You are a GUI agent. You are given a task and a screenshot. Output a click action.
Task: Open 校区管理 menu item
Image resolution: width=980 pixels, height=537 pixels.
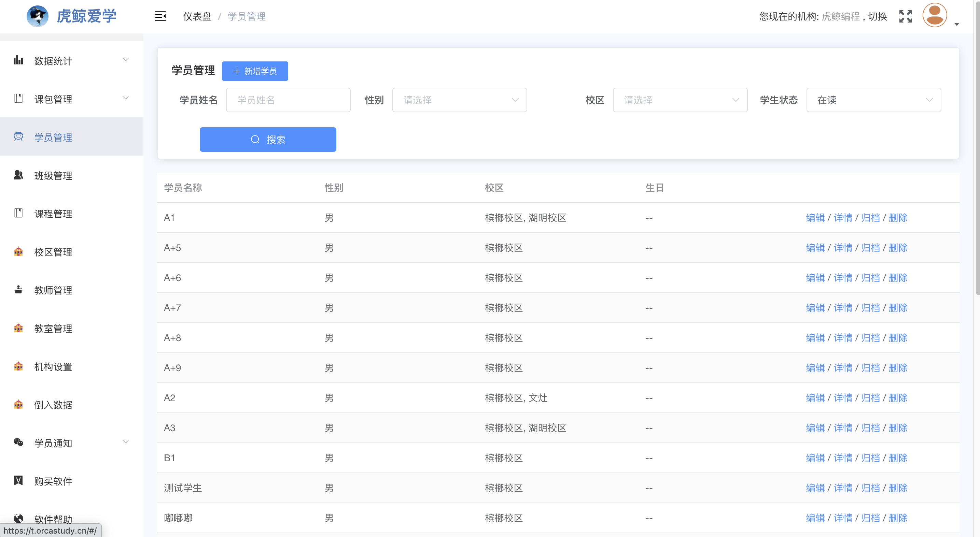click(x=71, y=251)
